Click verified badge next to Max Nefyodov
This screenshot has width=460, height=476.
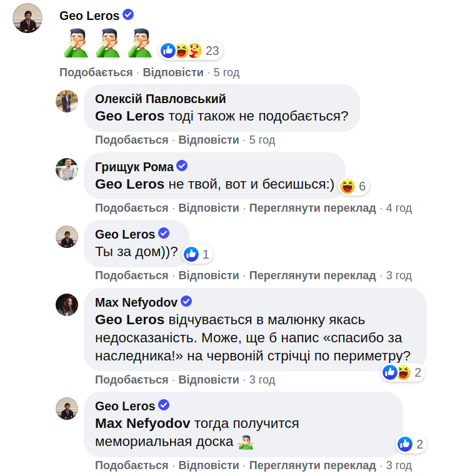[186, 302]
